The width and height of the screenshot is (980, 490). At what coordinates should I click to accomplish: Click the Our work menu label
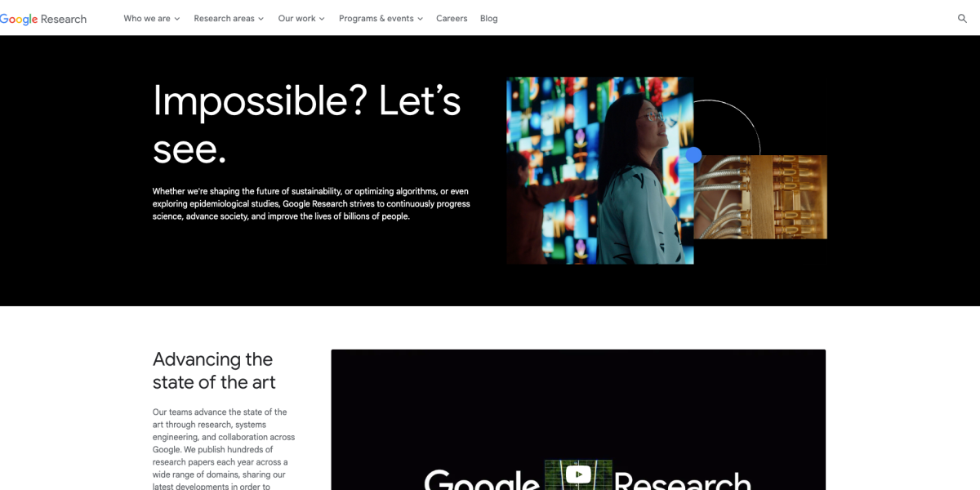[x=296, y=19]
